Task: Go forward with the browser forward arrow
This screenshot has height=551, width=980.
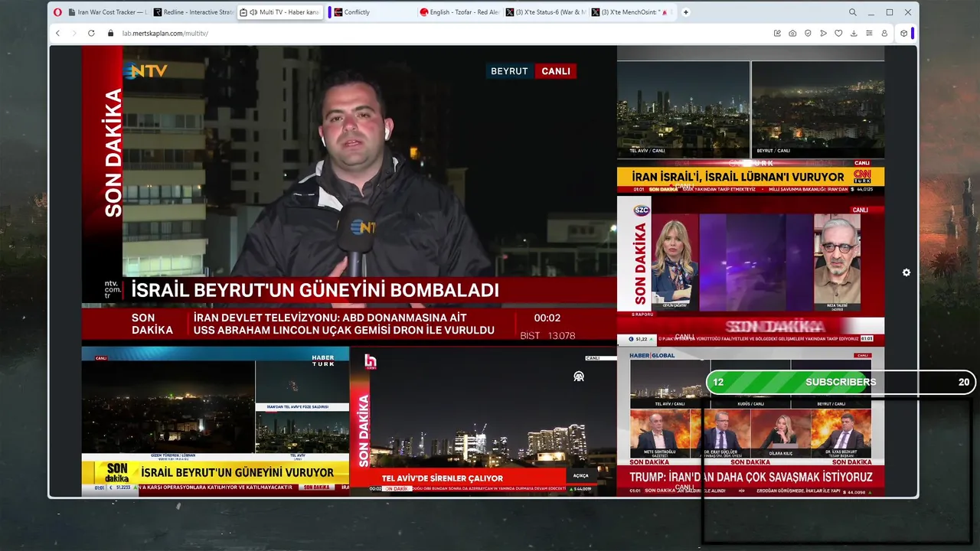Action: click(x=74, y=34)
